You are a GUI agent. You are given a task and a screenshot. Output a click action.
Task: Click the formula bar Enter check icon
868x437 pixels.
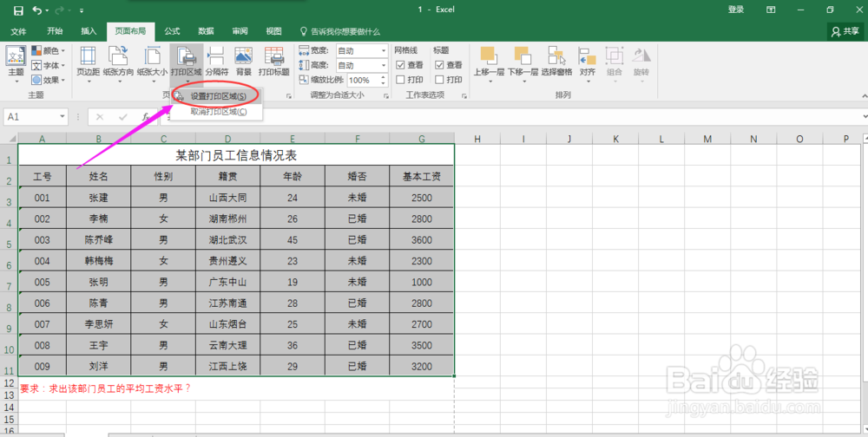(123, 117)
